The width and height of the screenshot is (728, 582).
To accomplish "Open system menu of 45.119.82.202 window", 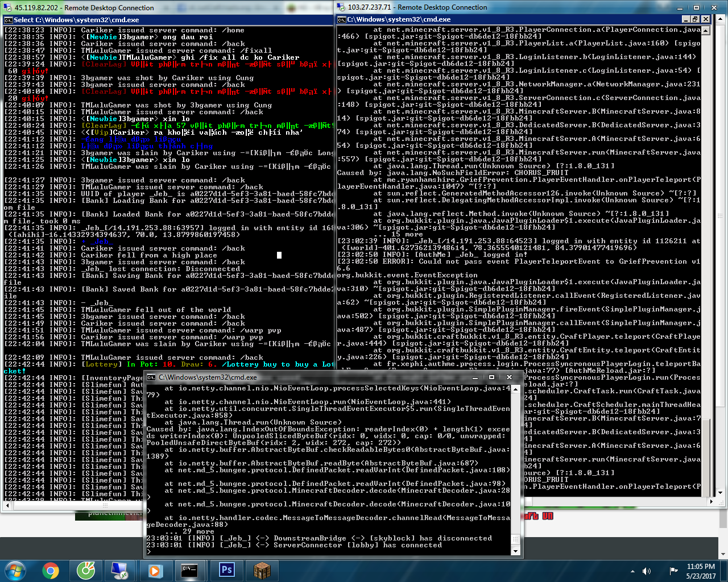I will (x=7, y=7).
